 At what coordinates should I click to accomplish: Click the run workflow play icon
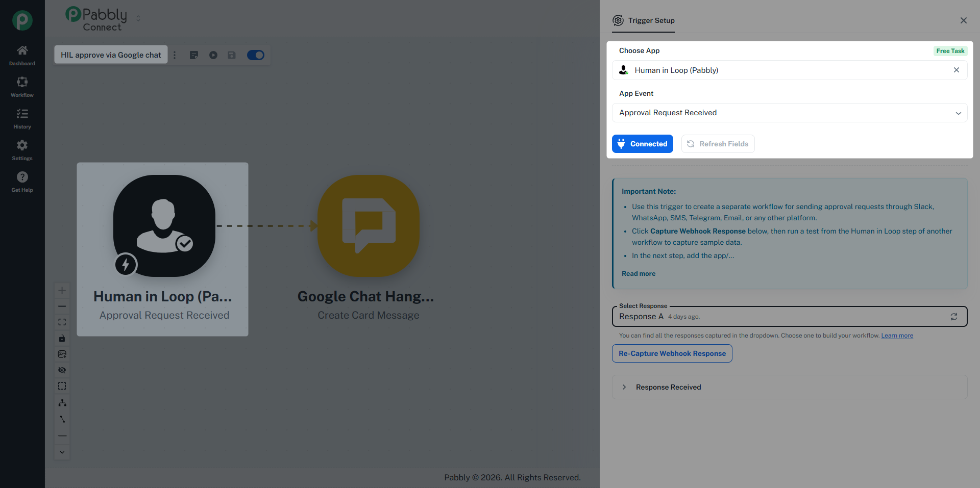(x=213, y=55)
